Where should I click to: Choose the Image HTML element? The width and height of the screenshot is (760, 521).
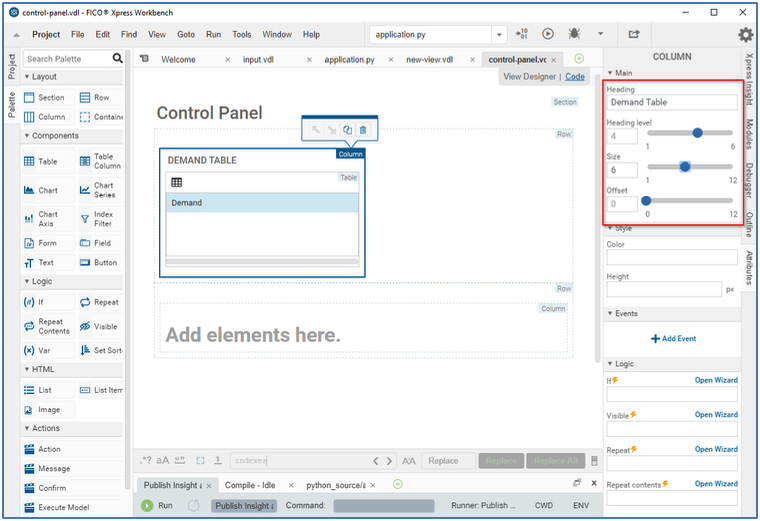[x=48, y=410]
